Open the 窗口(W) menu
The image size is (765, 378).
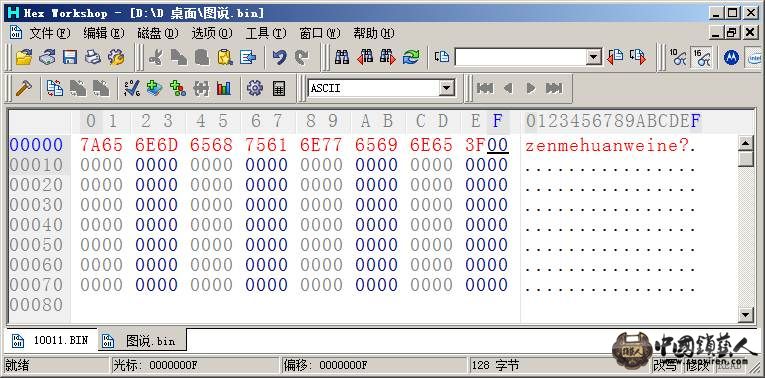point(320,33)
